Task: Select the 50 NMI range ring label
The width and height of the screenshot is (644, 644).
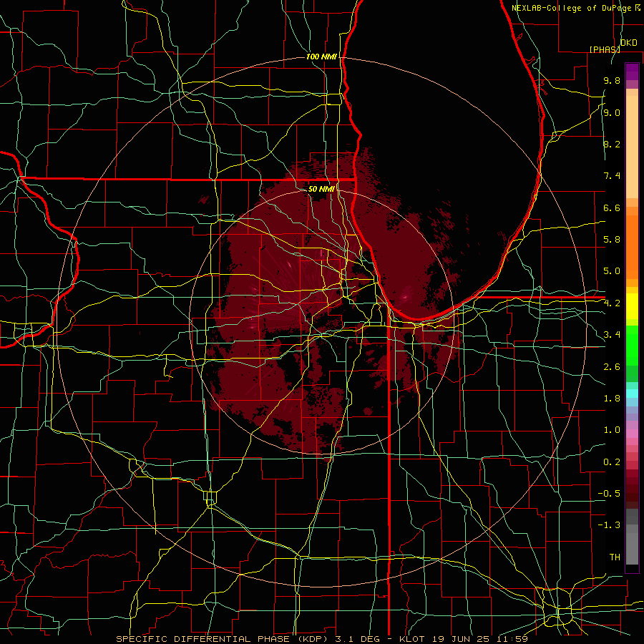Action: click(x=321, y=189)
